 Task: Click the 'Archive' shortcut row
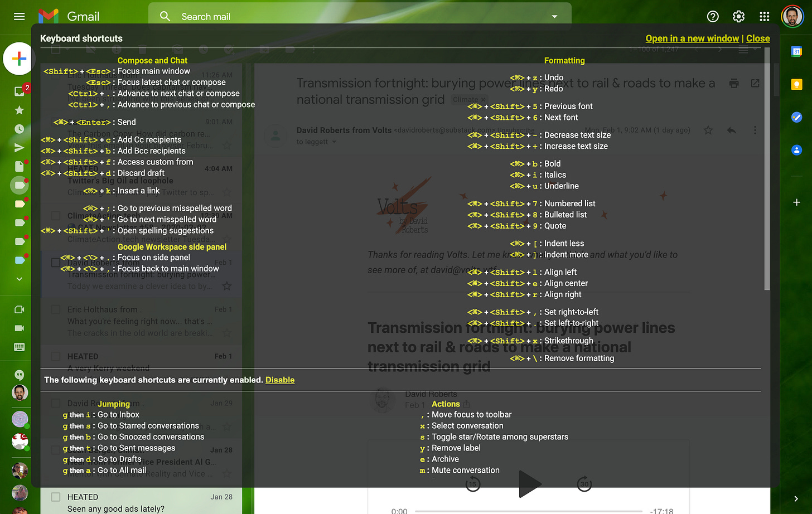tap(439, 459)
